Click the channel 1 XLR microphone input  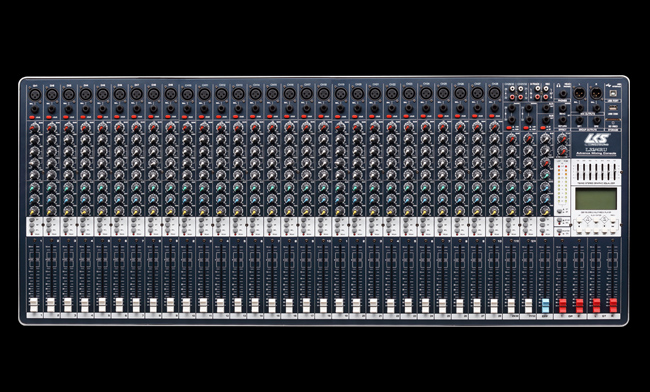click(35, 94)
